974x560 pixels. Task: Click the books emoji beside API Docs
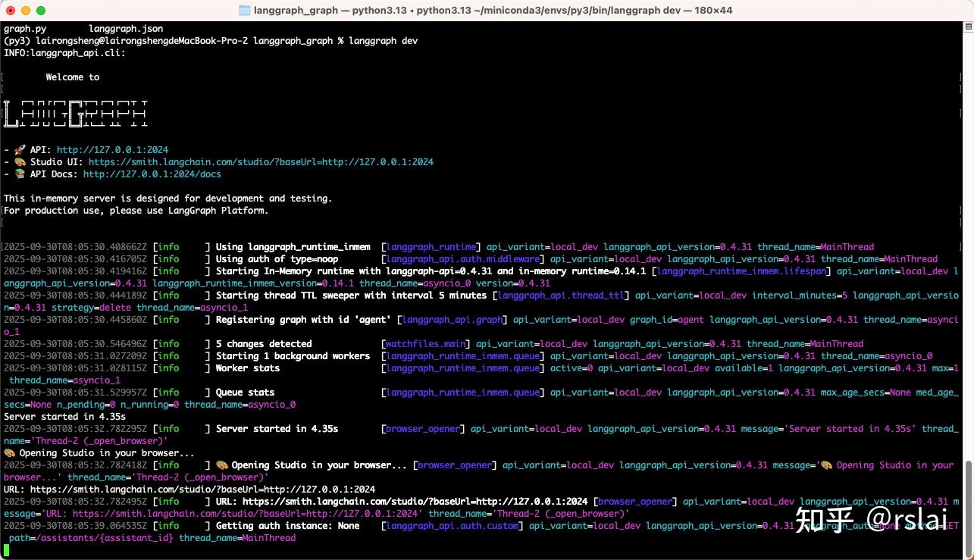(x=20, y=174)
